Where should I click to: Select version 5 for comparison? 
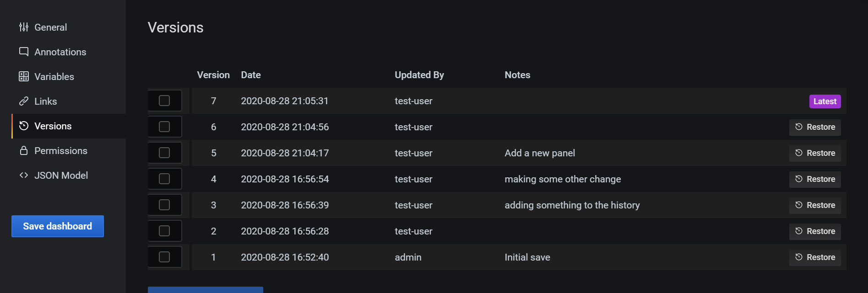pyautogui.click(x=164, y=153)
